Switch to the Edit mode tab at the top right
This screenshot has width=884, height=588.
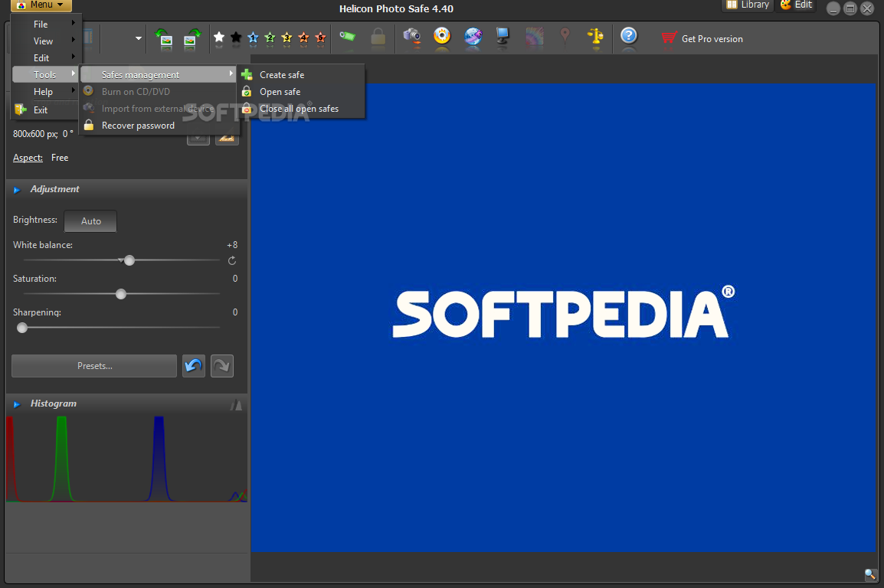point(797,5)
